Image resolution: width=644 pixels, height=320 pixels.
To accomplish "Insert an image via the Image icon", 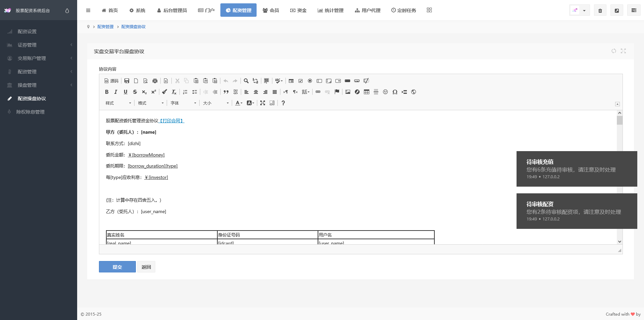I will [348, 92].
